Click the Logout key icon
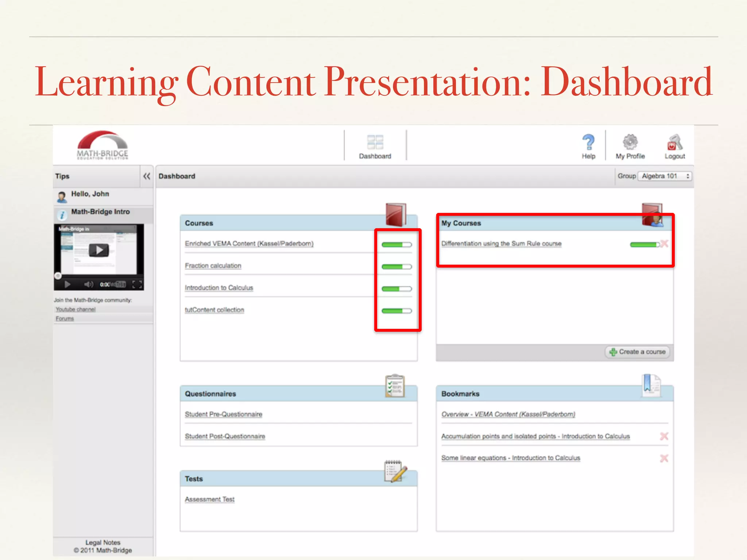This screenshot has height=560, width=747. 674,142
